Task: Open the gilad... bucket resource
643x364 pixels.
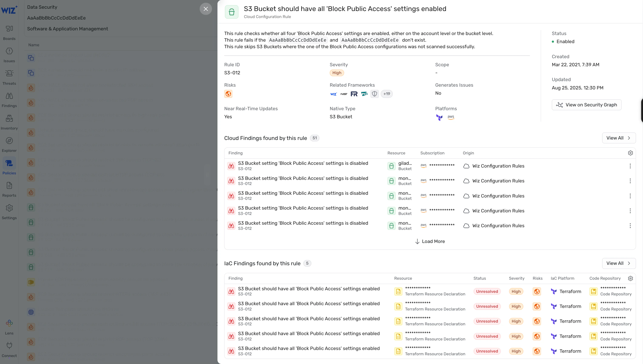Action: point(400,166)
